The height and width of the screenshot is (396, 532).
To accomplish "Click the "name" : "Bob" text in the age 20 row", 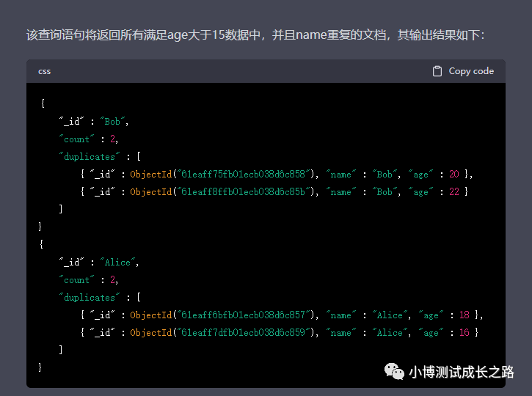I will [x=362, y=175].
